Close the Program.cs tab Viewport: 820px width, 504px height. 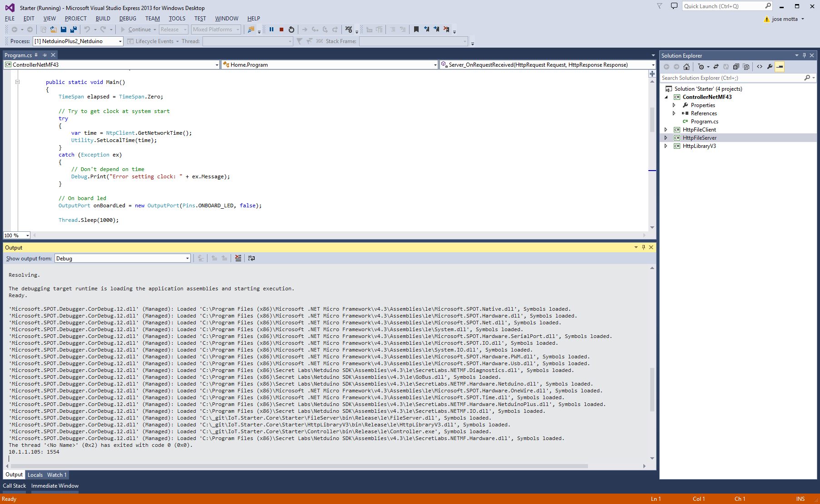point(53,55)
